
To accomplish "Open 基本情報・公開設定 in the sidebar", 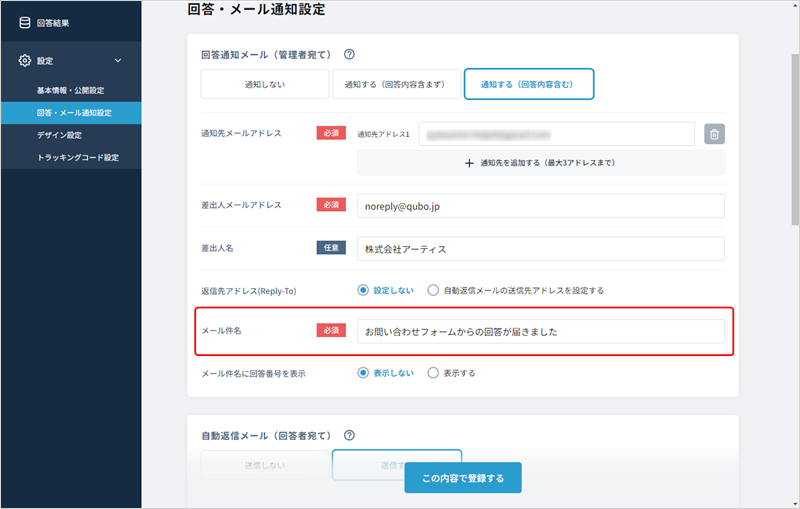I will tap(70, 90).
